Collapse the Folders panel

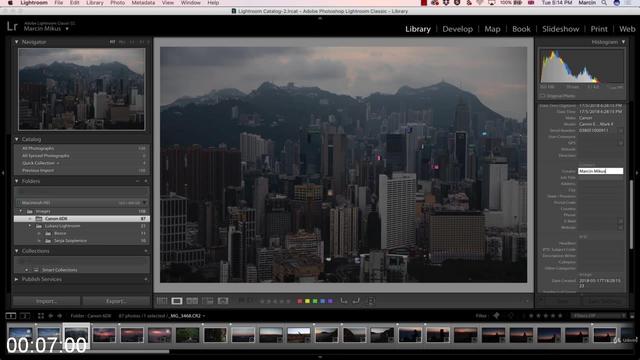point(17,181)
